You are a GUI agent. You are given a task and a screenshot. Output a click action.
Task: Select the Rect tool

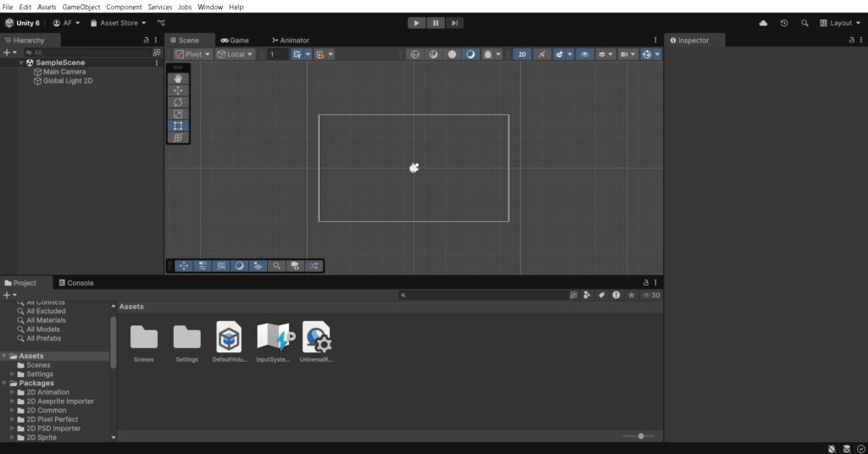(x=178, y=126)
